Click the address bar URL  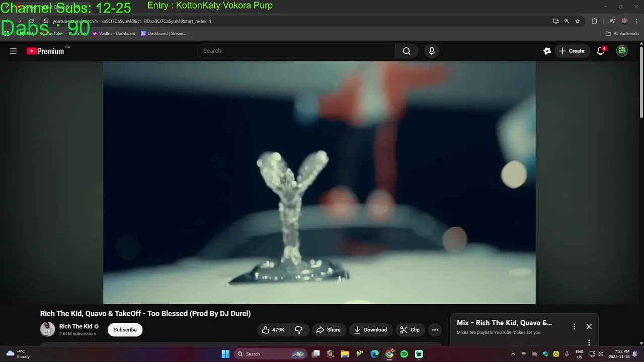pos(132,21)
